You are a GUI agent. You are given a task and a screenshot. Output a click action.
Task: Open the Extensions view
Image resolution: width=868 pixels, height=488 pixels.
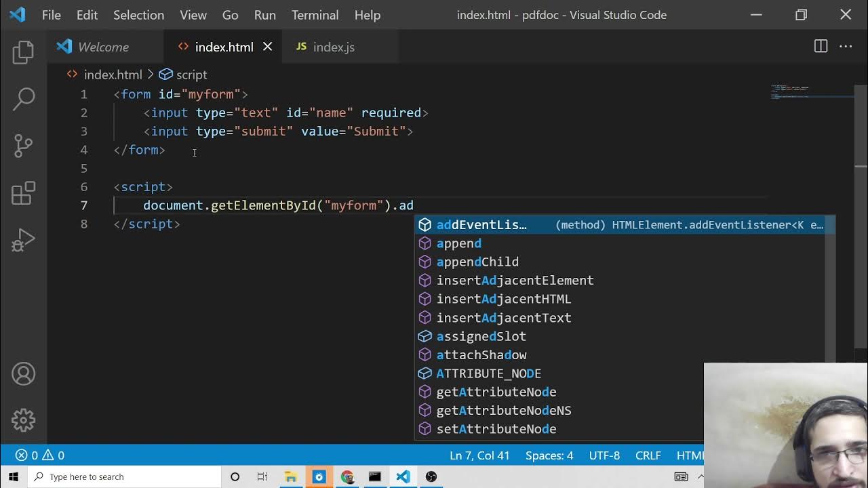click(x=23, y=193)
